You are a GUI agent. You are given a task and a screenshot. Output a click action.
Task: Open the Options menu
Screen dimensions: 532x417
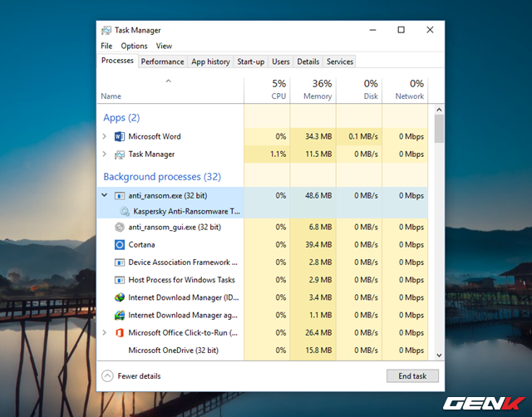coord(134,46)
